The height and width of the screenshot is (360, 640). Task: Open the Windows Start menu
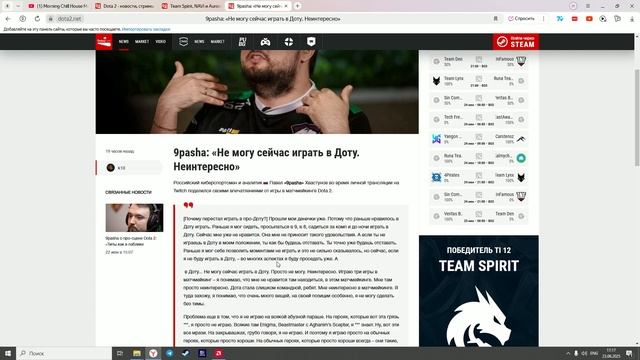(x=8, y=353)
